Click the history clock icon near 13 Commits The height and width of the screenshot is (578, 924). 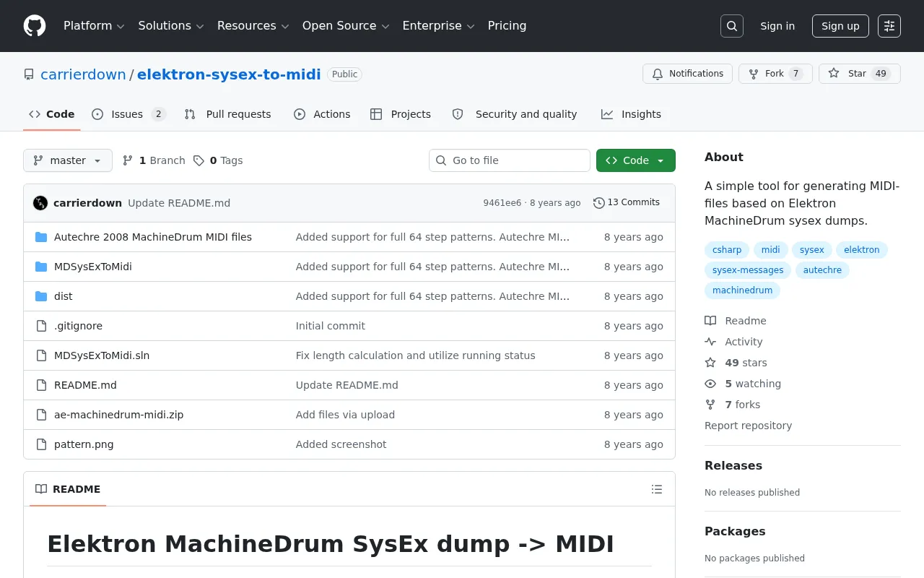598,203
